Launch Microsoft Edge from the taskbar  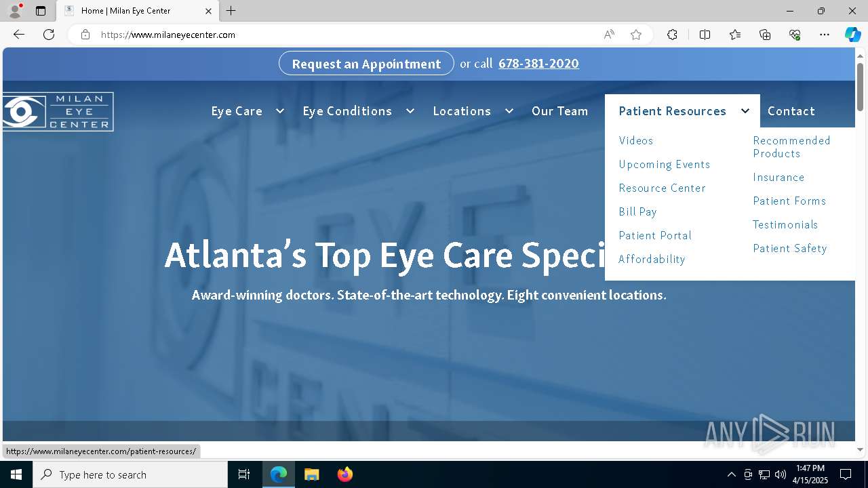pyautogui.click(x=279, y=474)
